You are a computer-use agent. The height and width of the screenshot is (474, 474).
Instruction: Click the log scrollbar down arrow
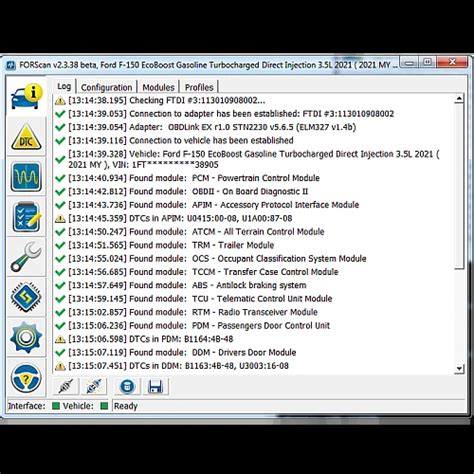(x=459, y=369)
